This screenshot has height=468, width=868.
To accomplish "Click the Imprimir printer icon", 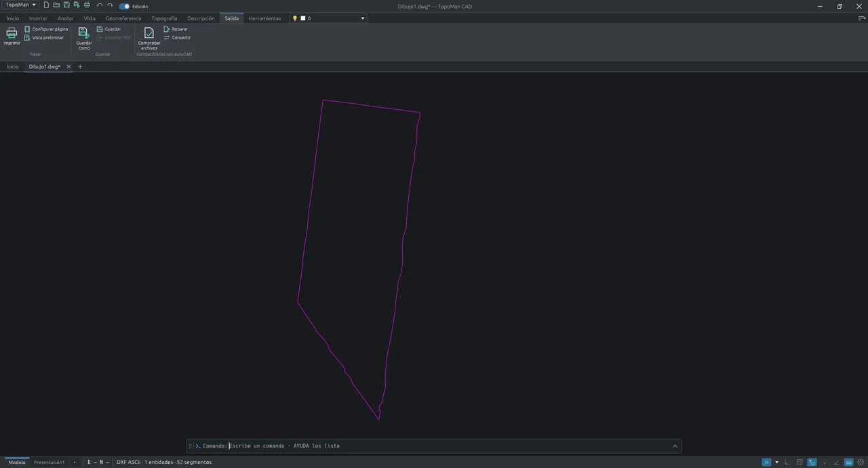I will click(x=12, y=33).
